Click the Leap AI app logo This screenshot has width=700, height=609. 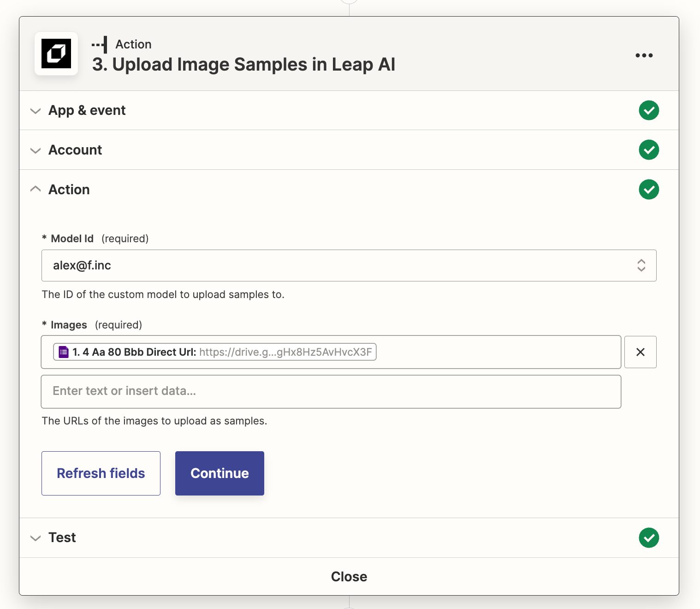(x=56, y=54)
